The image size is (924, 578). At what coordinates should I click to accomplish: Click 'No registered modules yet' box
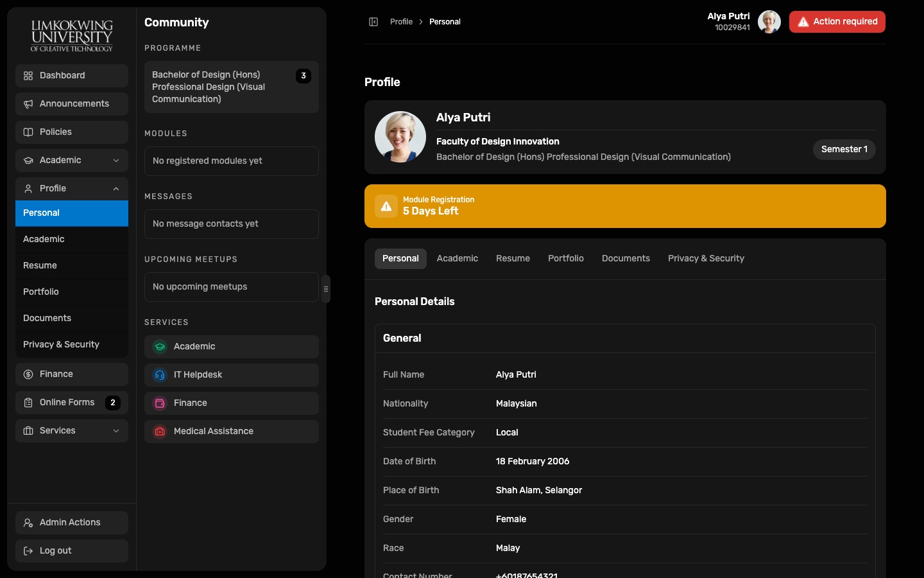click(232, 161)
